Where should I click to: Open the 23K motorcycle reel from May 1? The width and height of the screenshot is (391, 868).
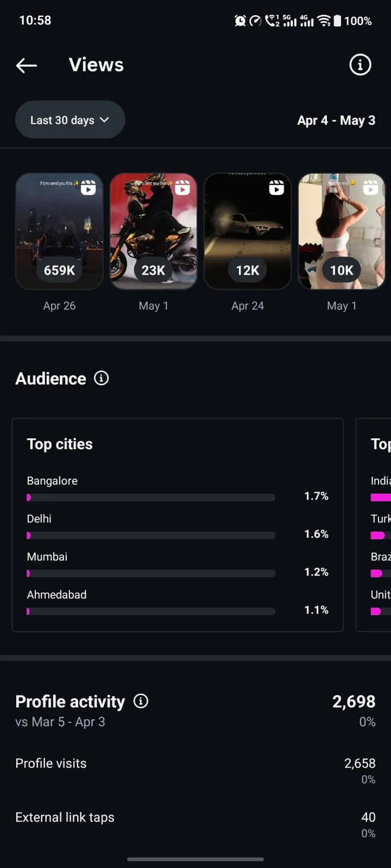[154, 231]
